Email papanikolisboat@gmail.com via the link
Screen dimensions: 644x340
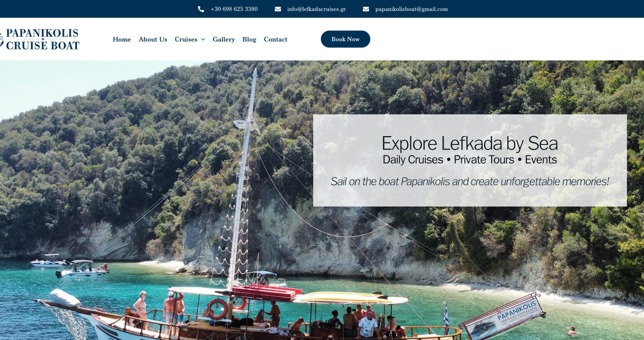(x=412, y=9)
